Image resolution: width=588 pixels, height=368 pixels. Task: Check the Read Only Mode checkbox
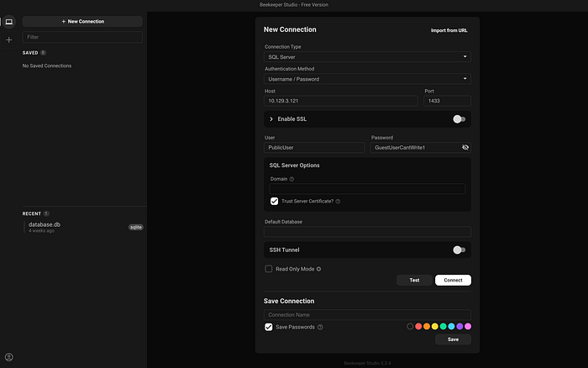coord(269,269)
